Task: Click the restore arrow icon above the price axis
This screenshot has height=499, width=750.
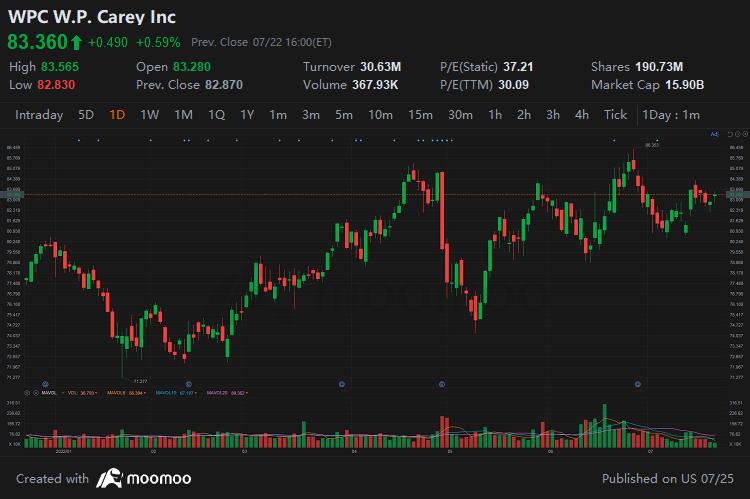Action: tap(730, 134)
